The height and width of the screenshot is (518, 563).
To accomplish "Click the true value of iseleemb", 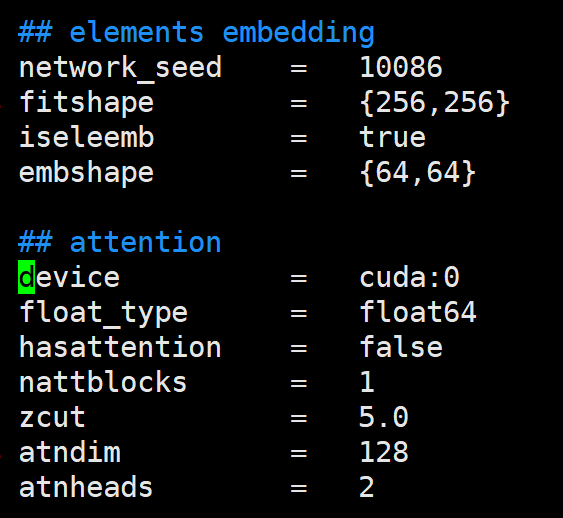I will pos(392,137).
